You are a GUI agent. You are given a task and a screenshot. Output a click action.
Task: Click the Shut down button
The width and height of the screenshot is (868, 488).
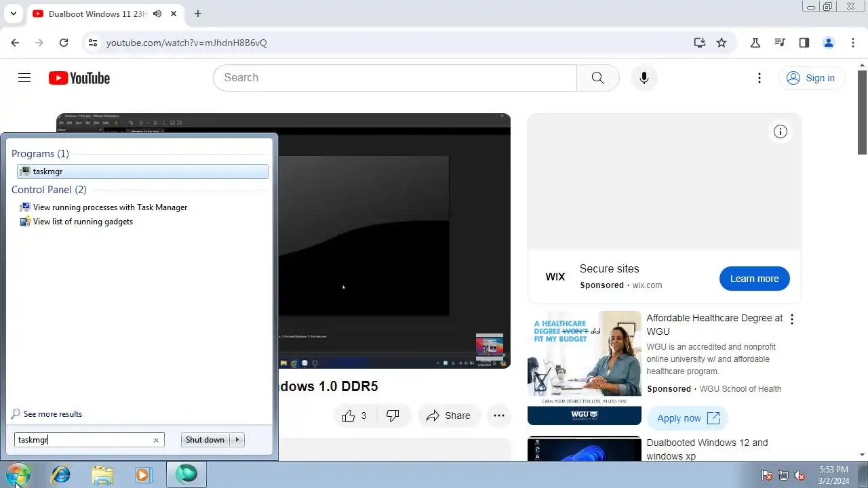[x=205, y=440]
